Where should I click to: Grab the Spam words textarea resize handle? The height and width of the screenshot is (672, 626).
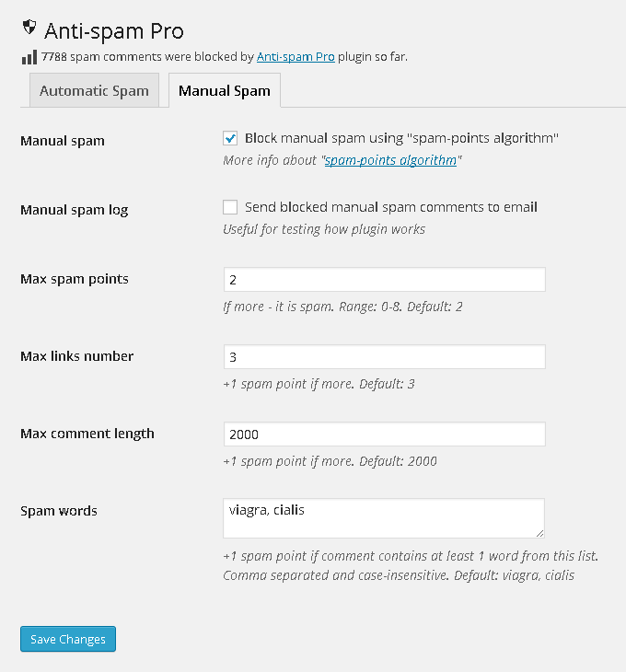[539, 533]
